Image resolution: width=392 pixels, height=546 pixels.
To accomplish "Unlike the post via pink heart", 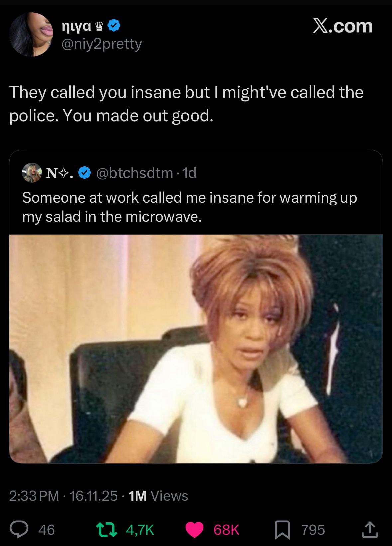I will pos(194,530).
